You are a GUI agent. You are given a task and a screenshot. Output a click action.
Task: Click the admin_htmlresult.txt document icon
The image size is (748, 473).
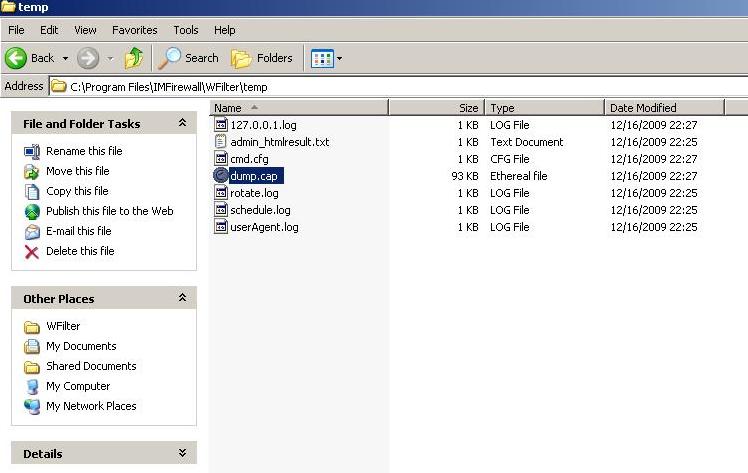click(220, 142)
